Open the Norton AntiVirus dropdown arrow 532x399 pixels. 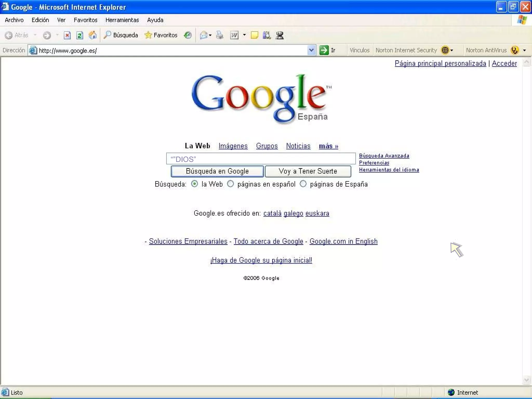(524, 50)
